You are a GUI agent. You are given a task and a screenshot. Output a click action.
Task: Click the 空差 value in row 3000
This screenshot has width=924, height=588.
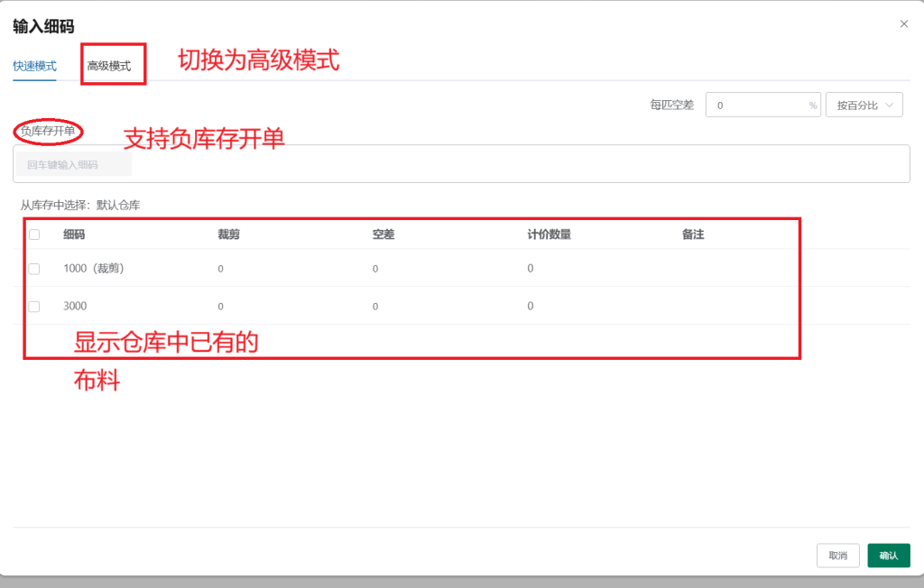(x=375, y=307)
